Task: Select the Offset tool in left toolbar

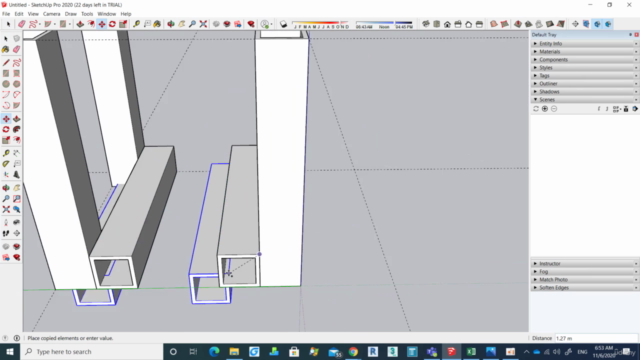Action: pos(16,140)
